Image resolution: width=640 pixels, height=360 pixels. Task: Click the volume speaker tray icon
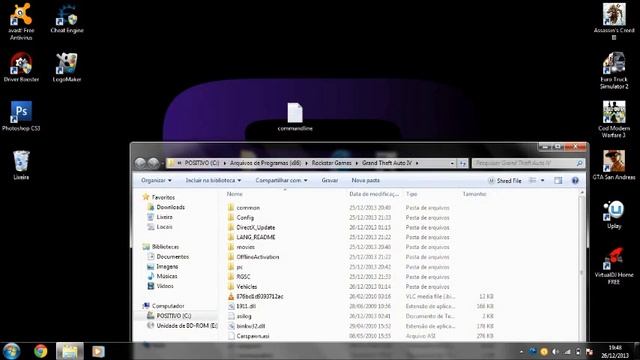pyautogui.click(x=556, y=351)
